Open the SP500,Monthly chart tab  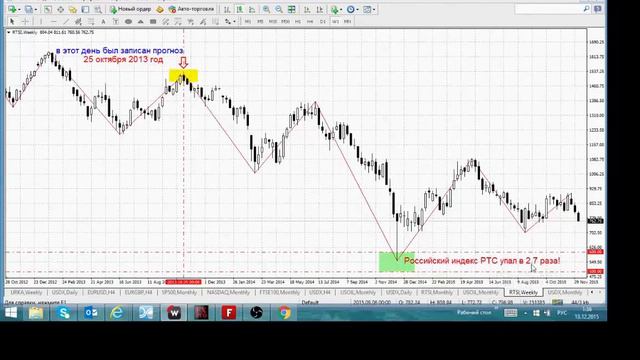[179, 292]
